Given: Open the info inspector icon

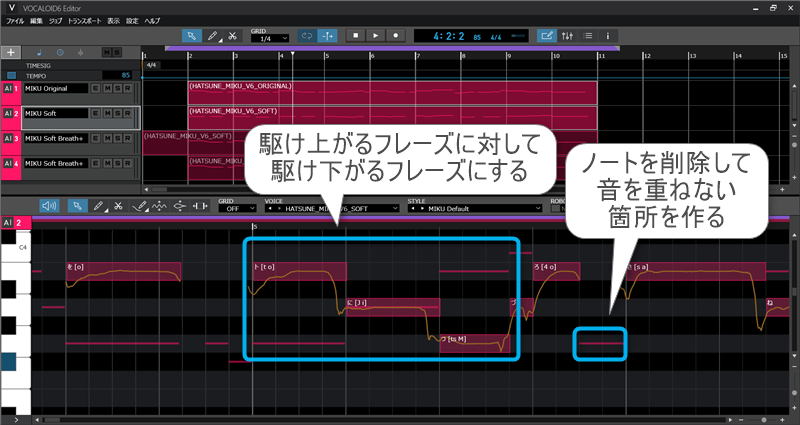Looking at the screenshot, I should pyautogui.click(x=608, y=36).
